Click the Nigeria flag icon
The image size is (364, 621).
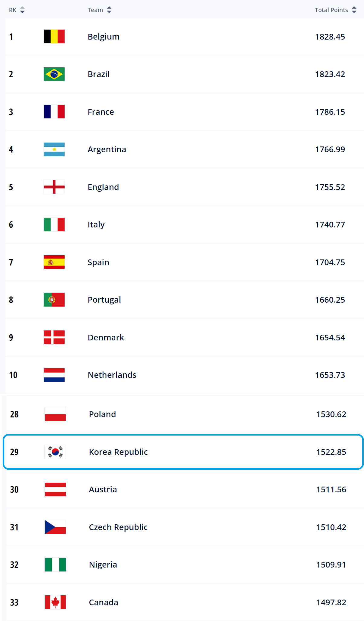pyautogui.click(x=55, y=565)
